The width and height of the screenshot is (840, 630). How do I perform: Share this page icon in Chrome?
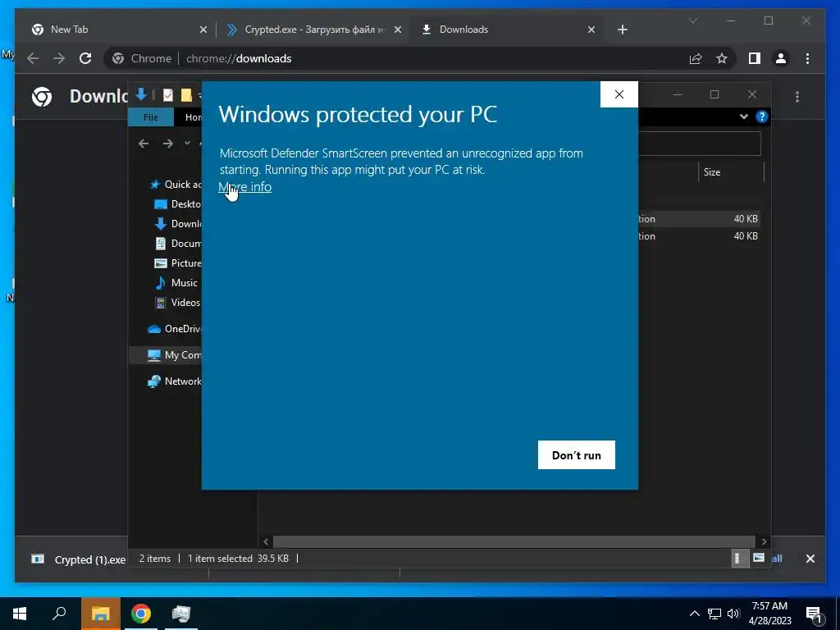[x=696, y=58]
